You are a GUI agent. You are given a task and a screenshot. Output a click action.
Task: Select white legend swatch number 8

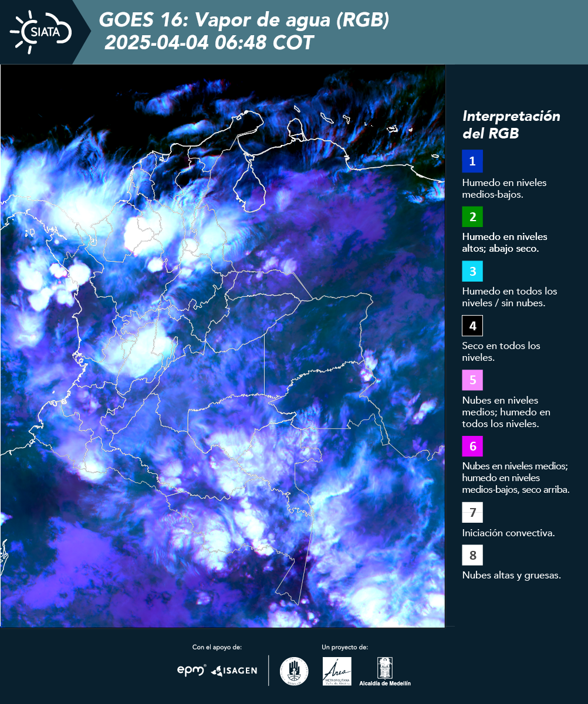(x=472, y=554)
